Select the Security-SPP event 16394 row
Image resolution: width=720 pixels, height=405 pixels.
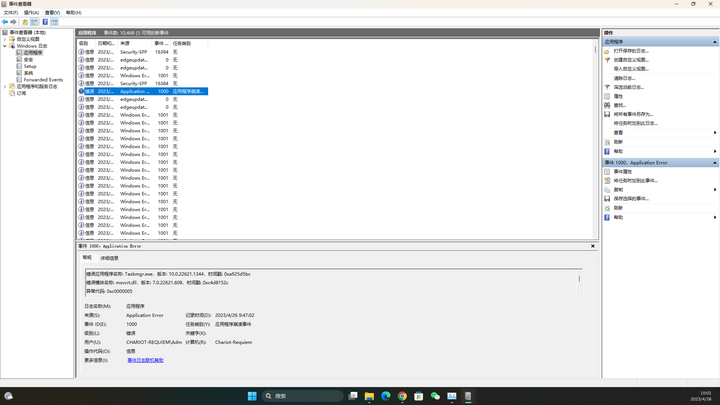point(143,52)
